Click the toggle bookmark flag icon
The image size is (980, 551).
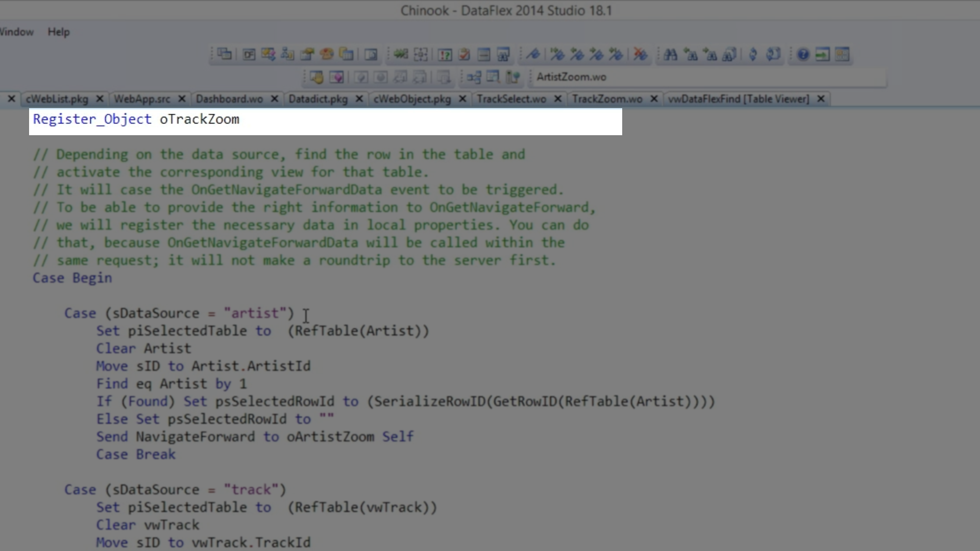(x=533, y=55)
